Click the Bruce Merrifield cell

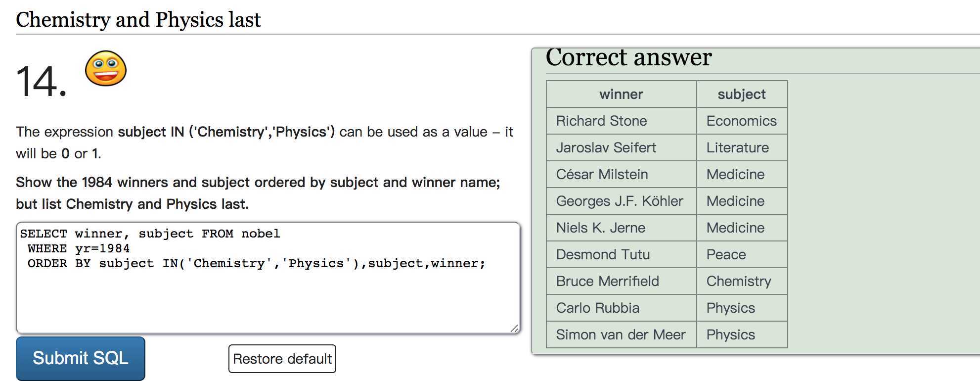pos(622,281)
